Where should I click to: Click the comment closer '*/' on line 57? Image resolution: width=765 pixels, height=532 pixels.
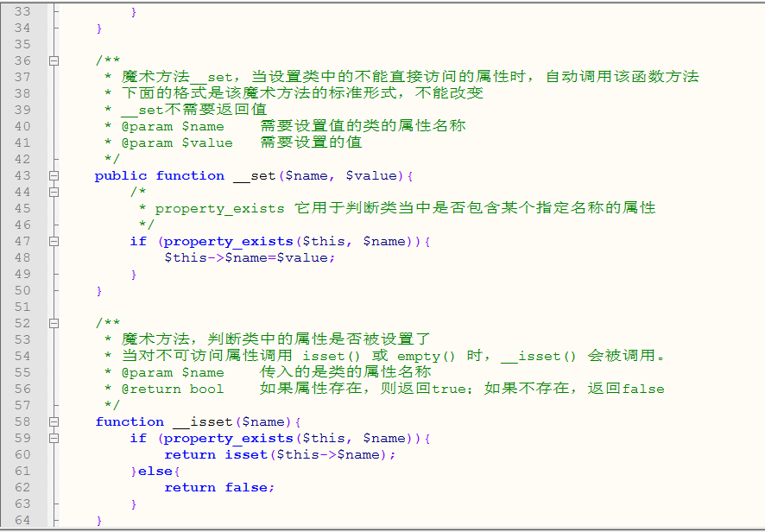click(112, 405)
